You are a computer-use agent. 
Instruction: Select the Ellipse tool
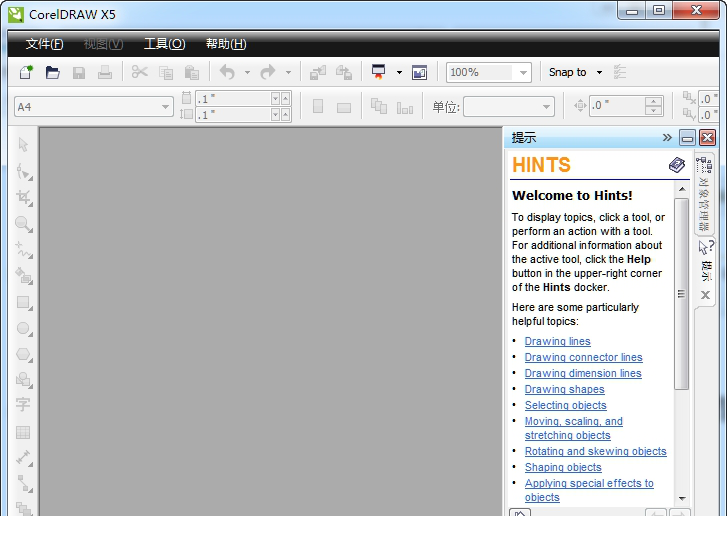coord(24,329)
